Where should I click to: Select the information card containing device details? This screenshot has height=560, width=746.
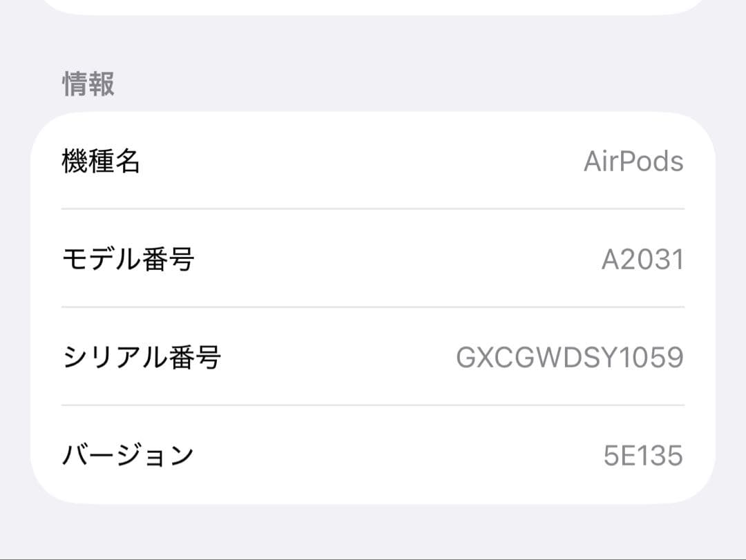(373, 307)
